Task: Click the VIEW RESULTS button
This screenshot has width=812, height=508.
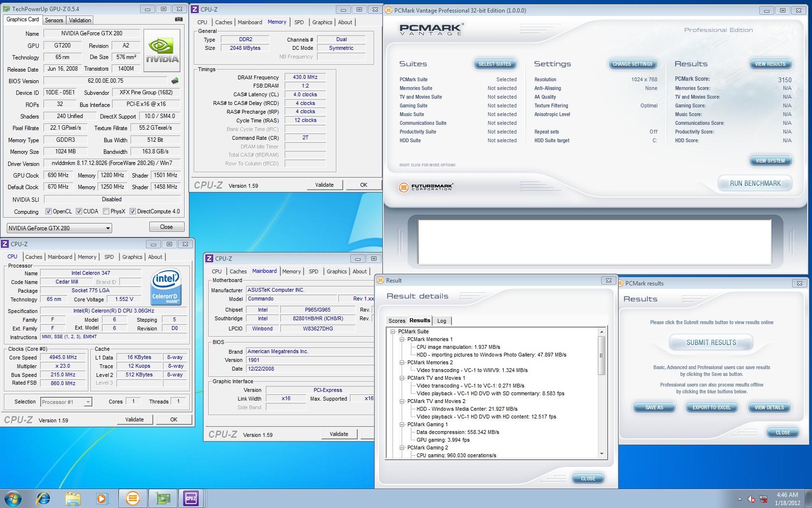Action: [x=770, y=64]
